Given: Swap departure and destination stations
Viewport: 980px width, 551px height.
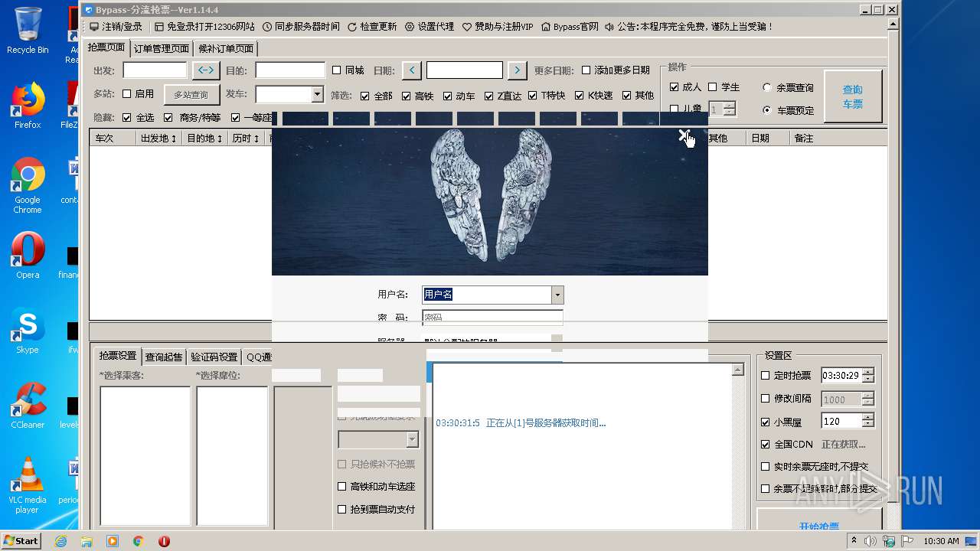Looking at the screenshot, I should 205,70.
